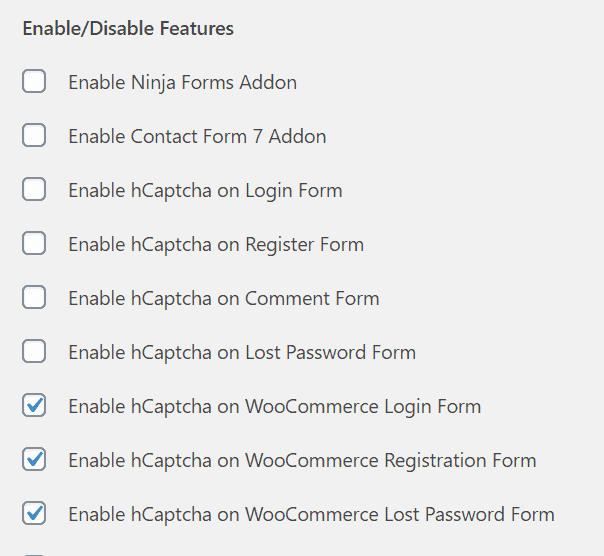Click the 'hCaptcha on WooCommerce Login Form' label text
The height and width of the screenshot is (556, 604).
(306, 407)
